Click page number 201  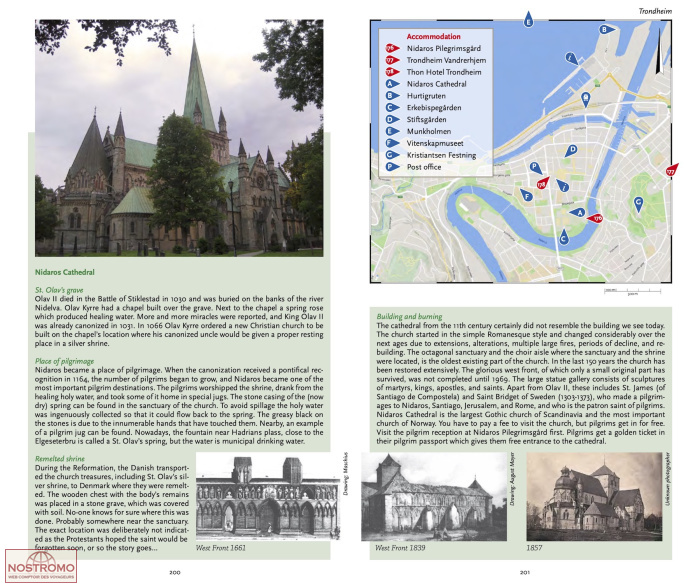[x=525, y=572]
